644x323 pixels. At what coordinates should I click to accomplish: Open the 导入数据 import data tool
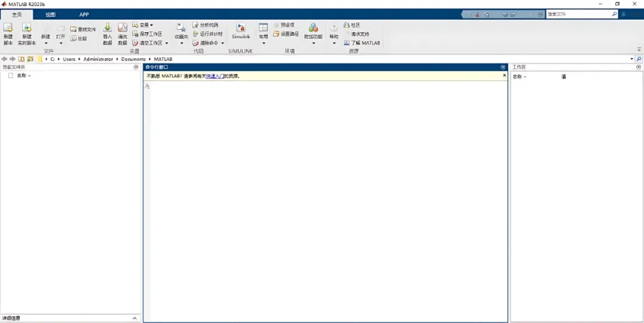pyautogui.click(x=107, y=33)
